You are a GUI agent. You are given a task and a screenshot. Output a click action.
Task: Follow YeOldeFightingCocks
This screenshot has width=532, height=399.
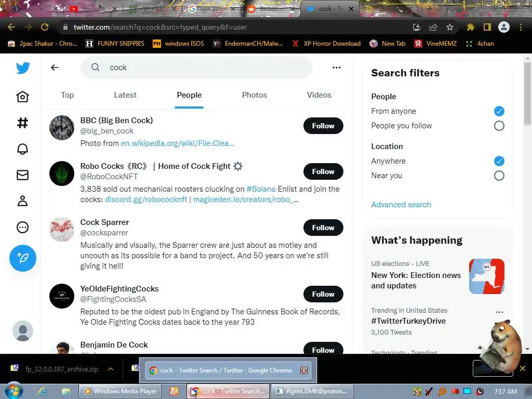[x=323, y=294]
